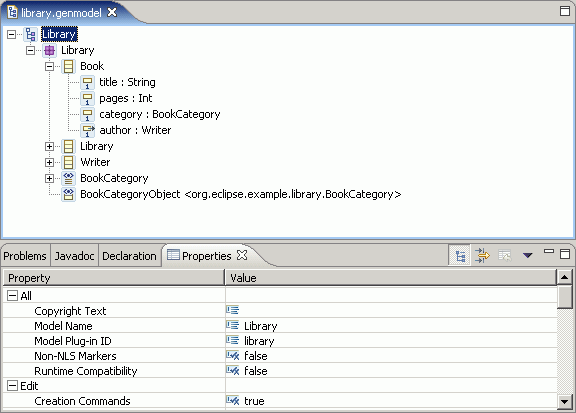The width and height of the screenshot is (576, 413).
Task: Minimize the Properties view panel
Action: pyautogui.click(x=549, y=252)
